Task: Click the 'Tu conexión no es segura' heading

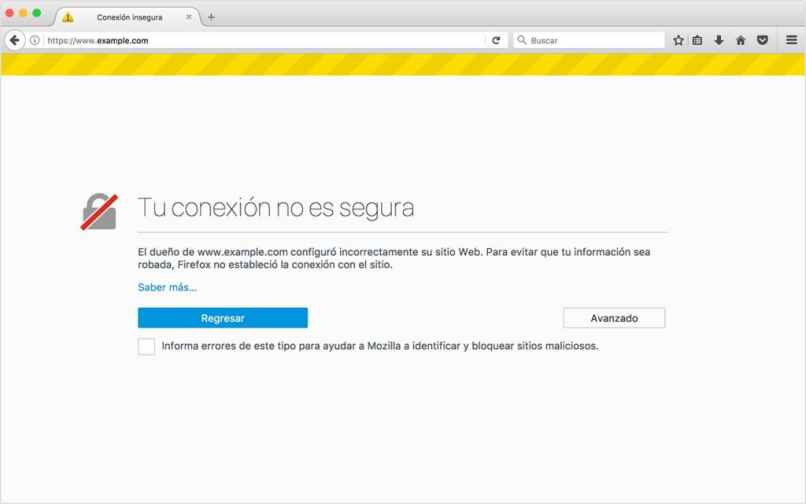Action: pos(276,208)
